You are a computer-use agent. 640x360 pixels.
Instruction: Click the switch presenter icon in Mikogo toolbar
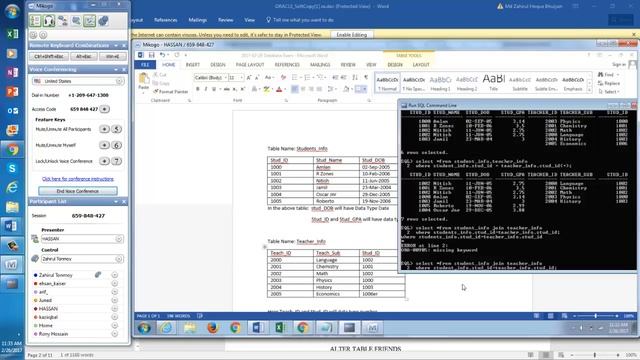[x=62, y=20]
